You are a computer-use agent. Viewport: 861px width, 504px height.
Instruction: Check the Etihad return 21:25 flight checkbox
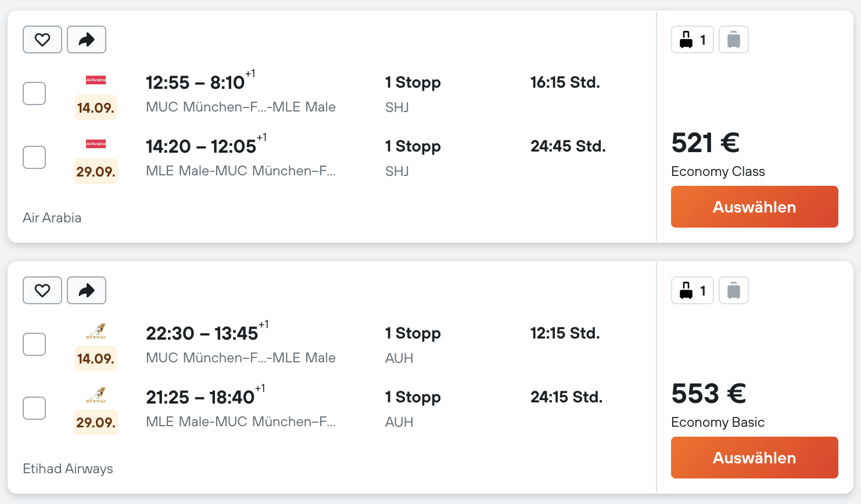click(x=34, y=408)
